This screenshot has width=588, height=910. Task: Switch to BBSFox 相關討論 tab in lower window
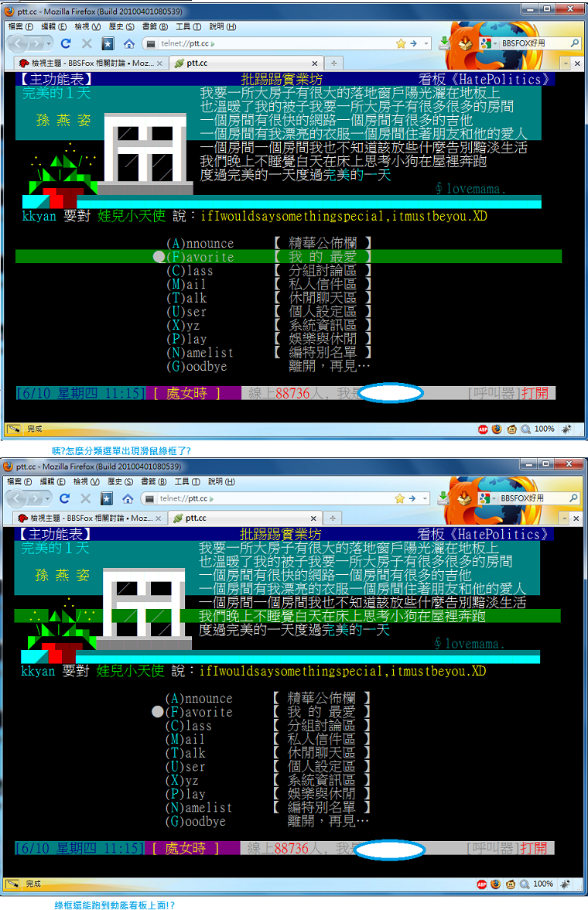pyautogui.click(x=90, y=518)
